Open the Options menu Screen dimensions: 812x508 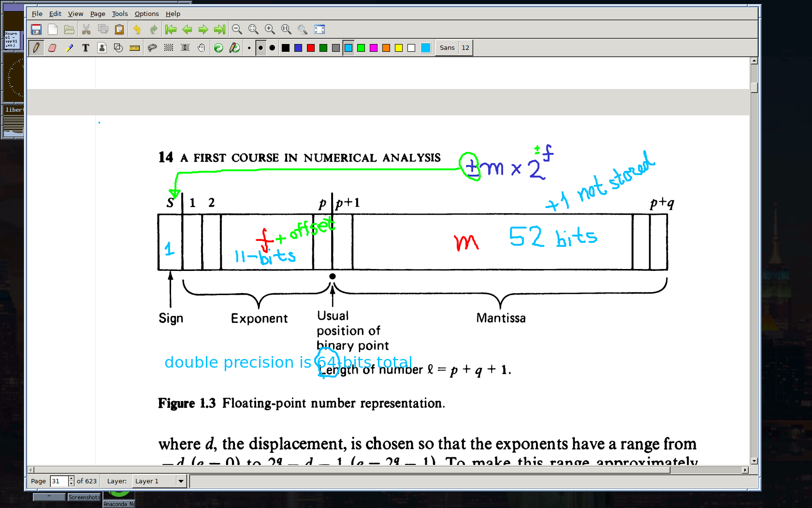pos(146,14)
